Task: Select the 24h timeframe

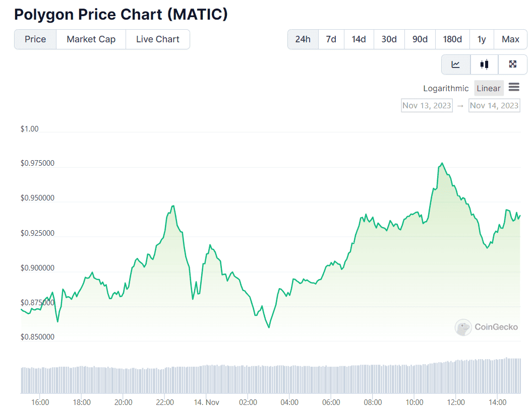Action: click(x=303, y=39)
